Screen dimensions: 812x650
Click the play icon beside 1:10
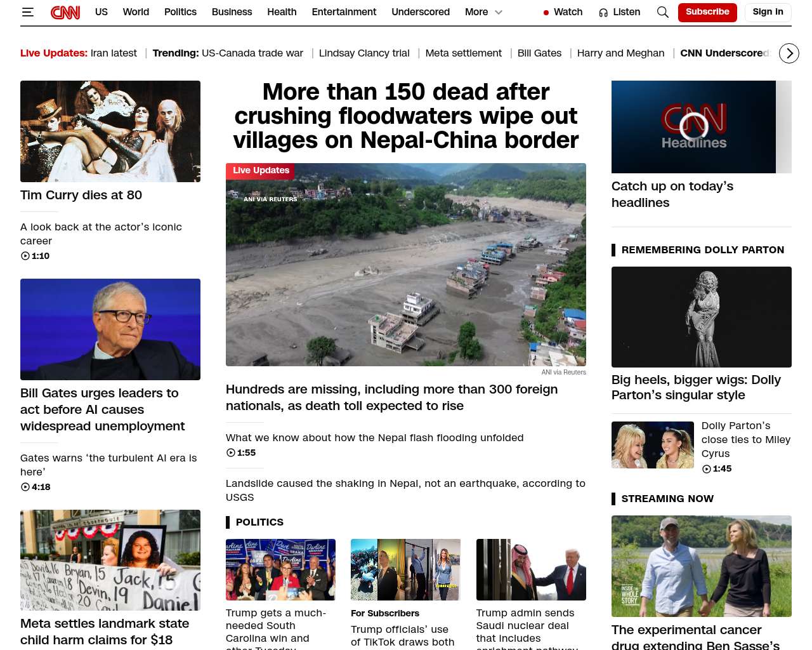click(x=25, y=256)
